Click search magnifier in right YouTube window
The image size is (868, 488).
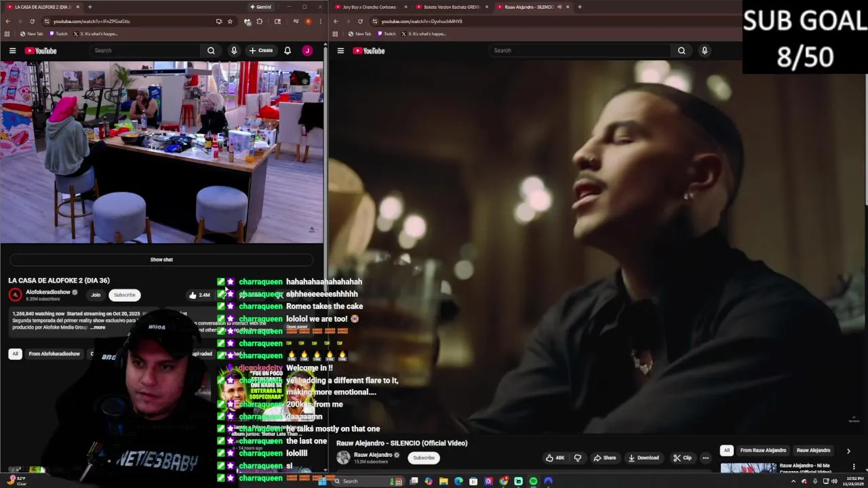coord(682,51)
